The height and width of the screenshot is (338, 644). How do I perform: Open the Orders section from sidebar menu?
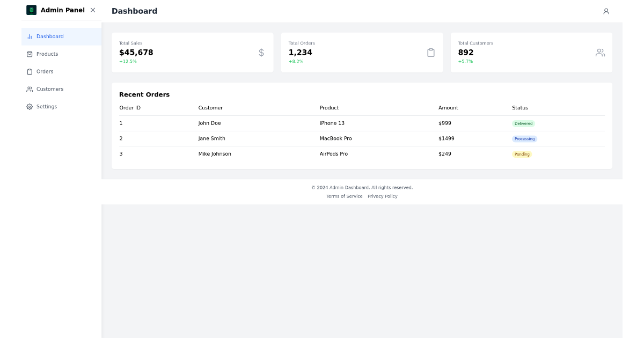click(x=45, y=71)
